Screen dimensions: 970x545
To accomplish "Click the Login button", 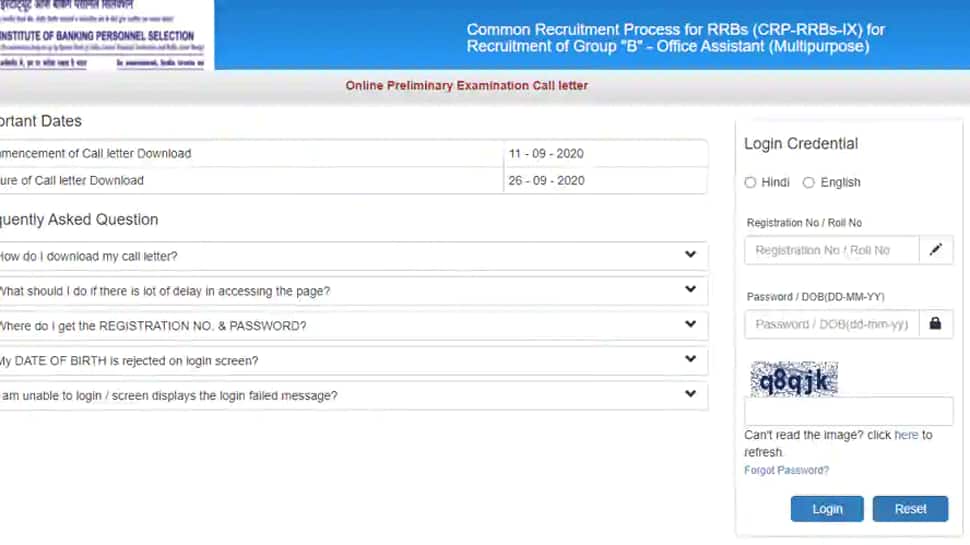I will [x=827, y=509].
